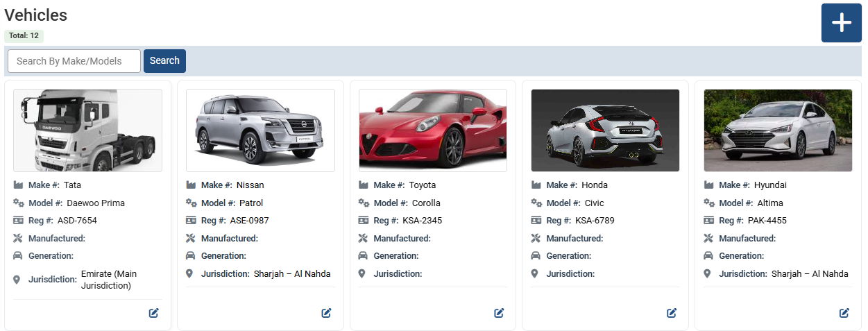Click the Honda make value

[595, 185]
